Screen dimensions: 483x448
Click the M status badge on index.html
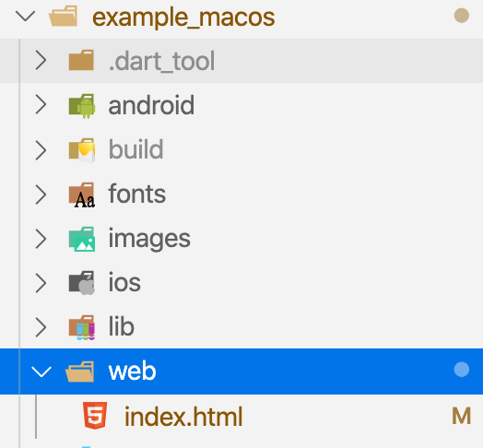pyautogui.click(x=461, y=416)
